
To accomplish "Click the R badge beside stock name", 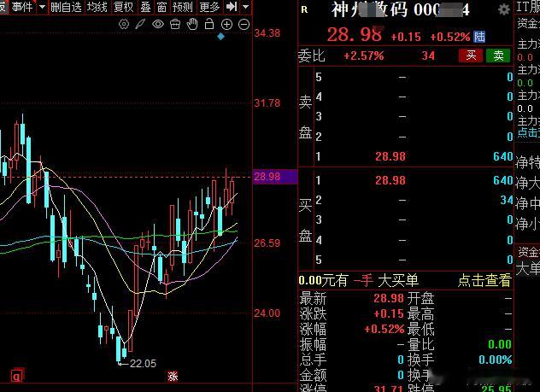I will point(304,10).
